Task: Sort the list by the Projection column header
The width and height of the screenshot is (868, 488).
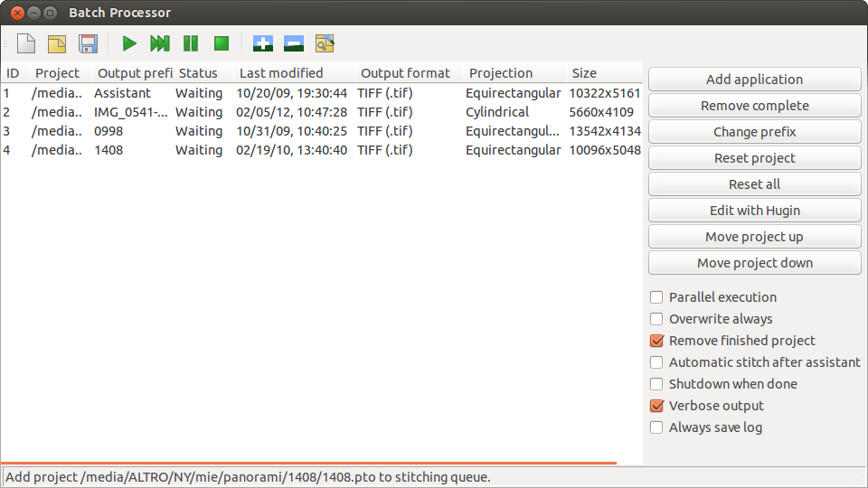Action: pyautogui.click(x=501, y=73)
